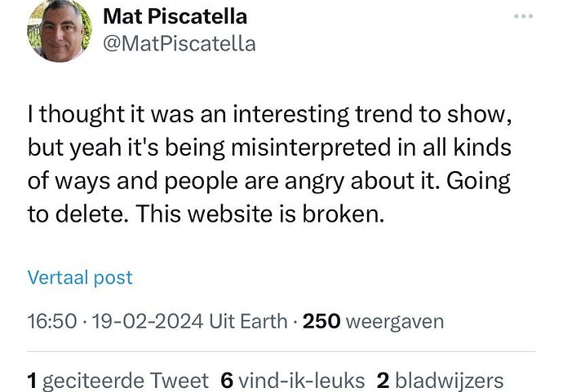Image resolution: width=563 pixels, height=392 pixels.
Task: Click the first line starting I thought
Action: (x=269, y=115)
